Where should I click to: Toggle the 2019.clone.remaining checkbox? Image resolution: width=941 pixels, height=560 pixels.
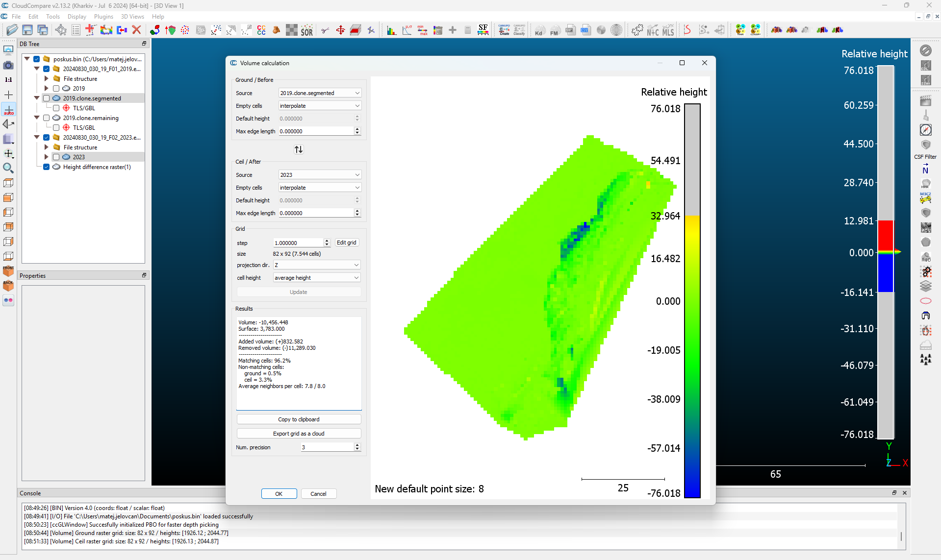click(x=47, y=118)
